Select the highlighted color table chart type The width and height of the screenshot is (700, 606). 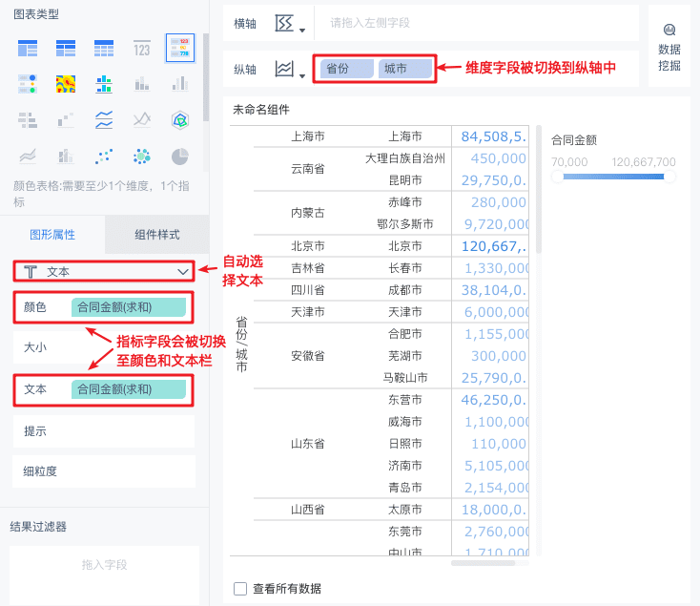click(180, 48)
